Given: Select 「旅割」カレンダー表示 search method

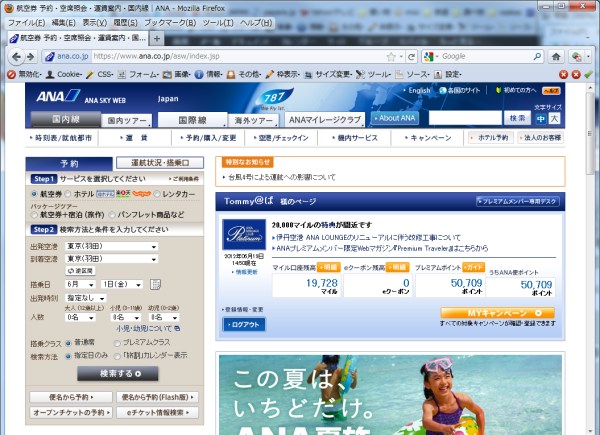Looking at the screenshot, I should 117,356.
